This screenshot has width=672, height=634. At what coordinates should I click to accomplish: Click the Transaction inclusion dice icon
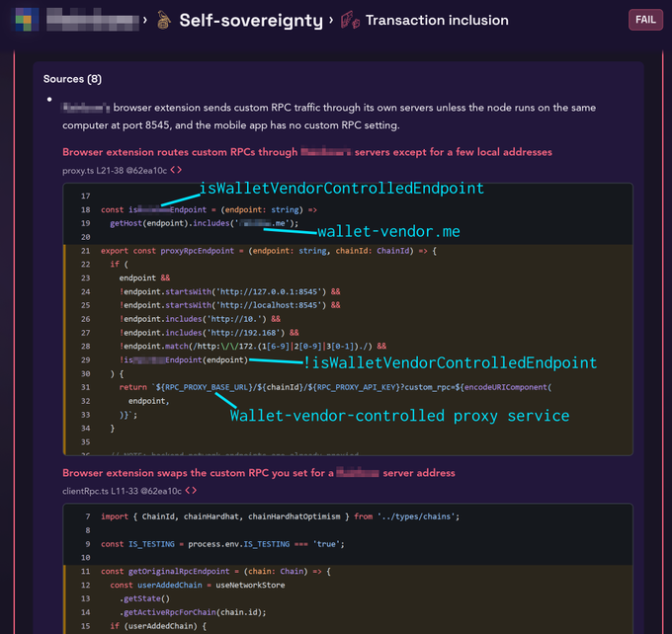[x=350, y=20]
